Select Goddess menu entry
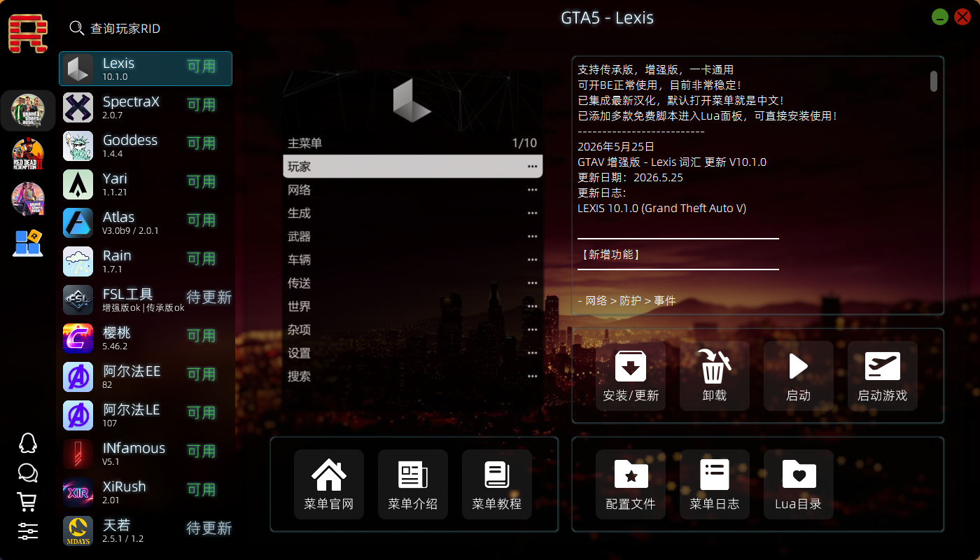The image size is (980, 560). click(146, 146)
